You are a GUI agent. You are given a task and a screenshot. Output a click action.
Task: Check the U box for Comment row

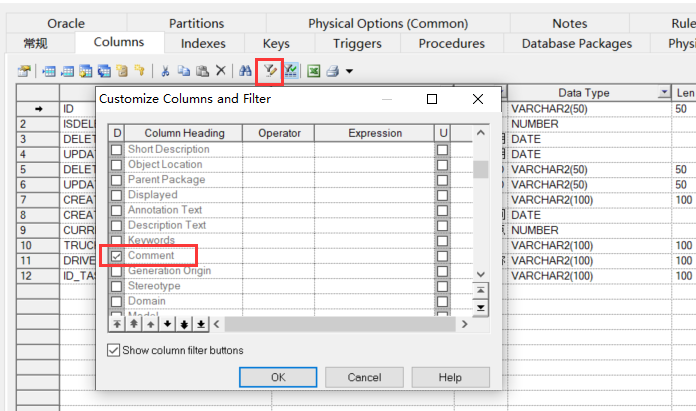[x=442, y=256]
